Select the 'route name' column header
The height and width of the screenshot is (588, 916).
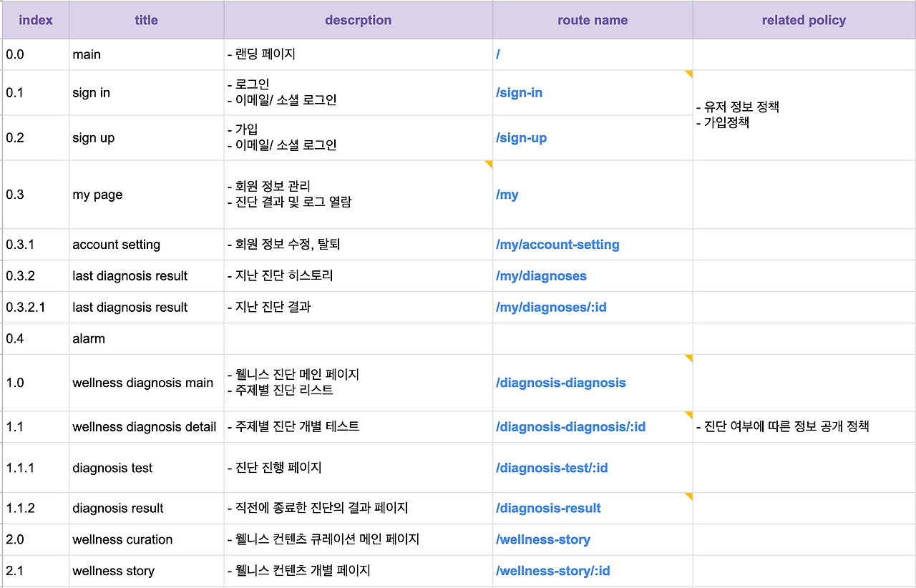coord(592,19)
